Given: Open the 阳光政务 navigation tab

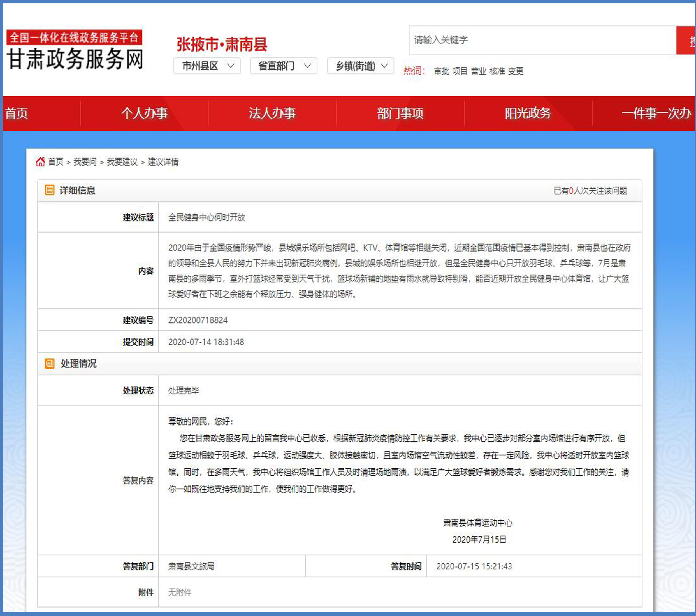Looking at the screenshot, I should [x=528, y=113].
